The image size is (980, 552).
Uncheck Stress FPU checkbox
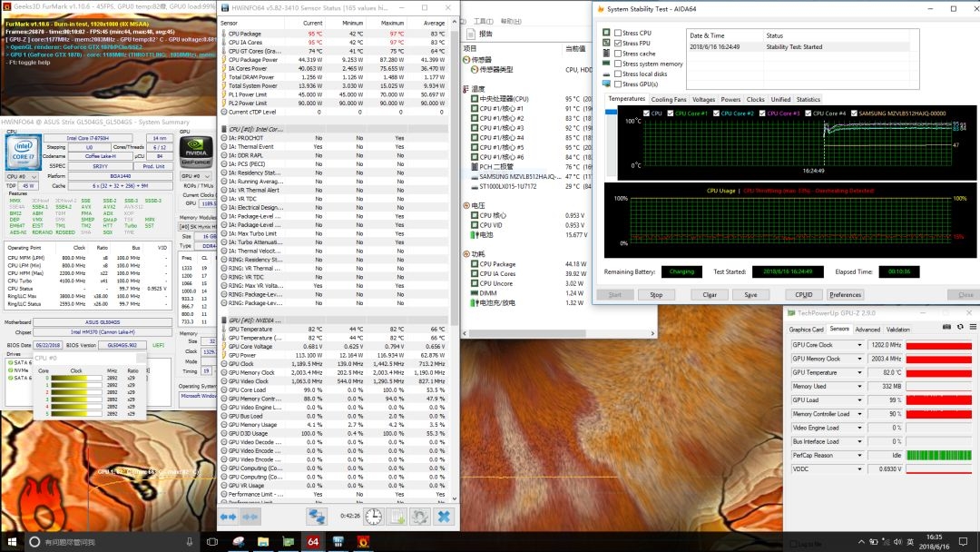tap(618, 44)
